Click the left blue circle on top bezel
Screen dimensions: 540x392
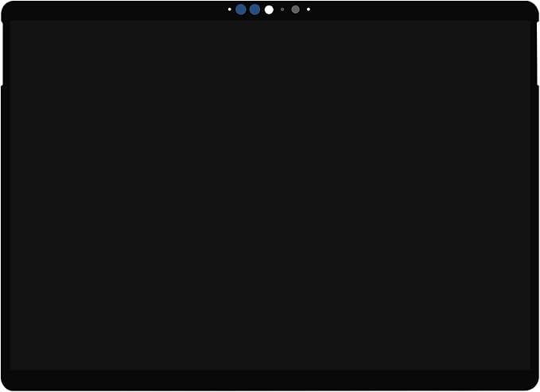[x=241, y=10]
